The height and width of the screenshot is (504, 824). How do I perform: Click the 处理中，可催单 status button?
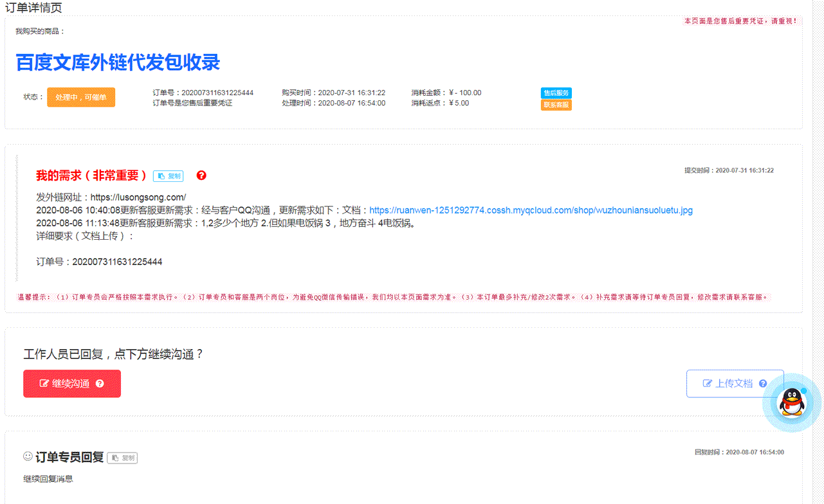coord(81,97)
